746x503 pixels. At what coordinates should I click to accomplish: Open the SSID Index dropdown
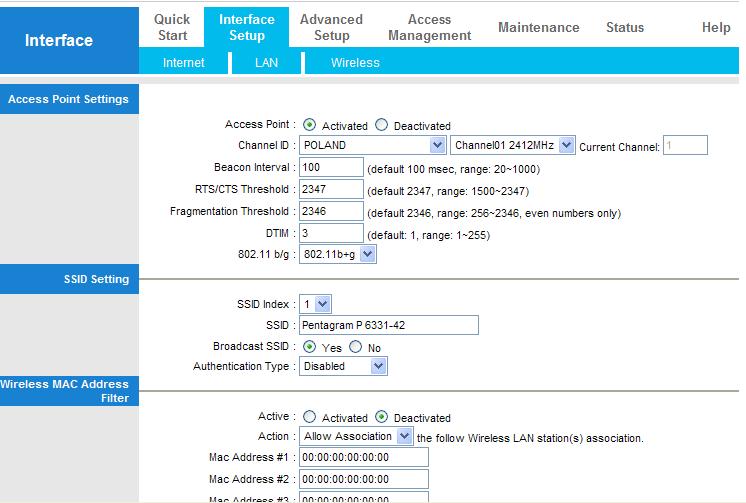point(315,304)
